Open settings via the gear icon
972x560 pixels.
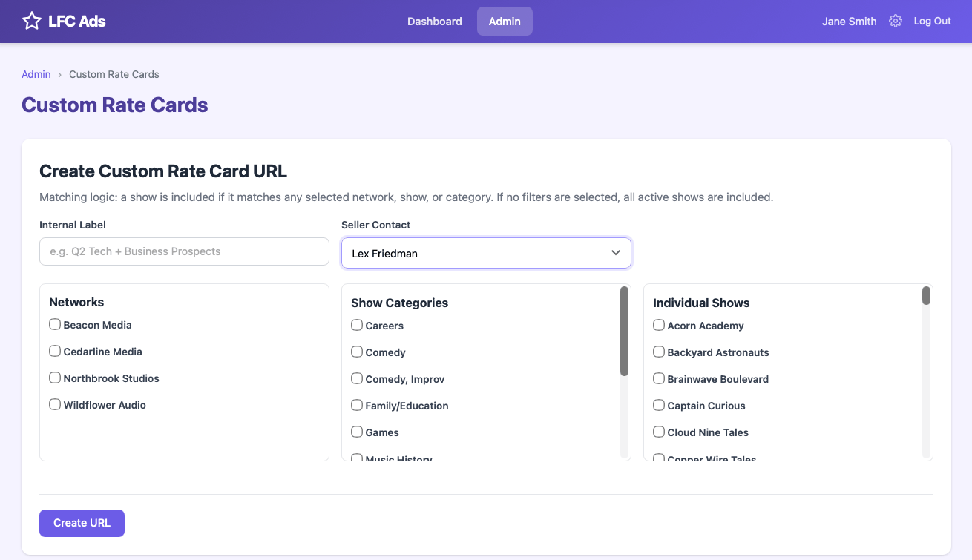[895, 21]
